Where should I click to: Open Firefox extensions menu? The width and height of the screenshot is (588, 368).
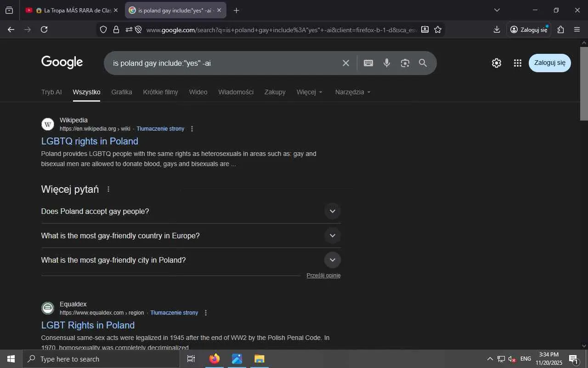[x=560, y=29]
